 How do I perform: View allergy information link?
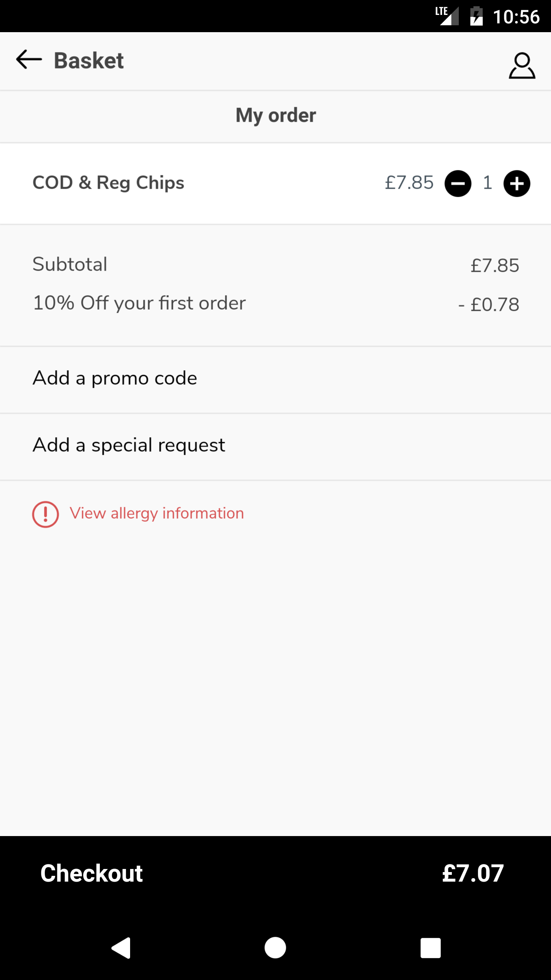(x=156, y=513)
